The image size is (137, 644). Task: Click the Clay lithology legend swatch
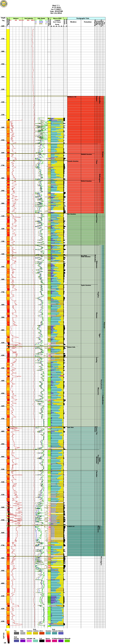pyautogui.click(x=16, y=633)
